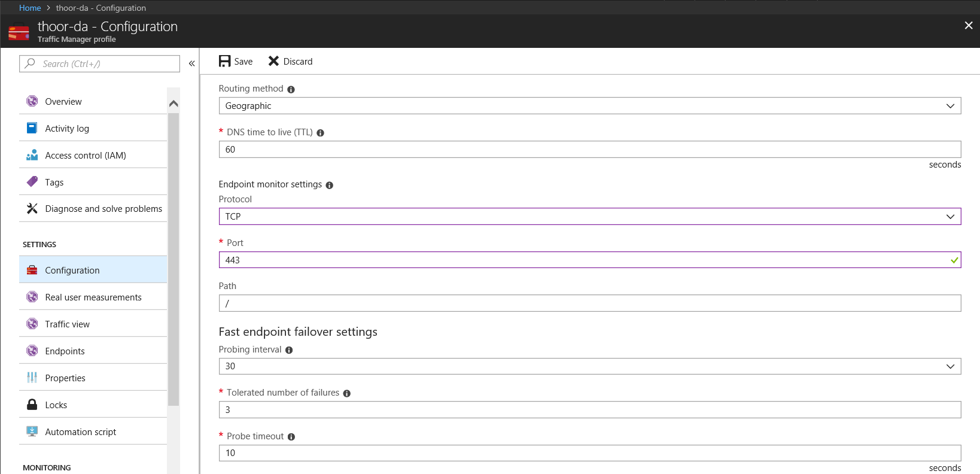Image resolution: width=980 pixels, height=474 pixels.
Task: Click the Port 443 input field
Action: pyautogui.click(x=590, y=260)
